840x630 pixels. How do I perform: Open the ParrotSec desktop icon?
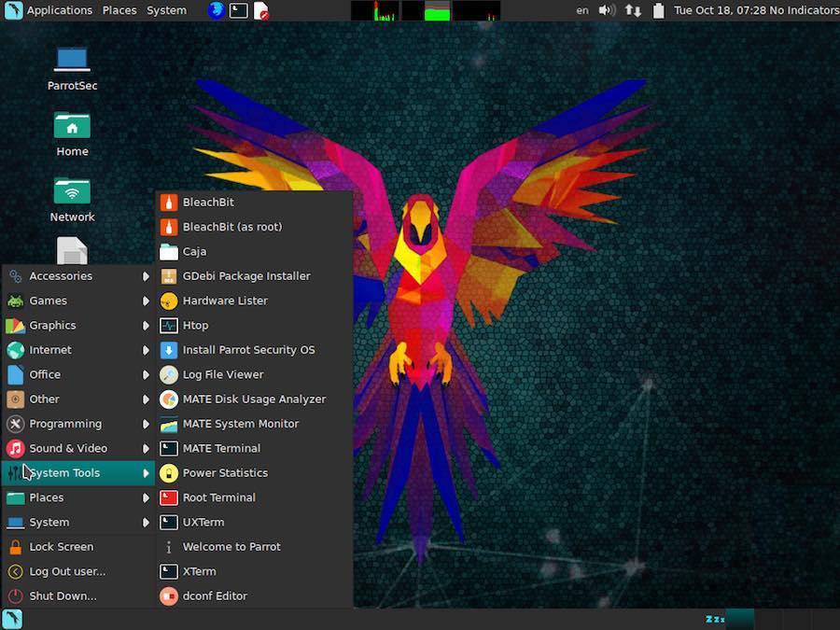[x=72, y=70]
